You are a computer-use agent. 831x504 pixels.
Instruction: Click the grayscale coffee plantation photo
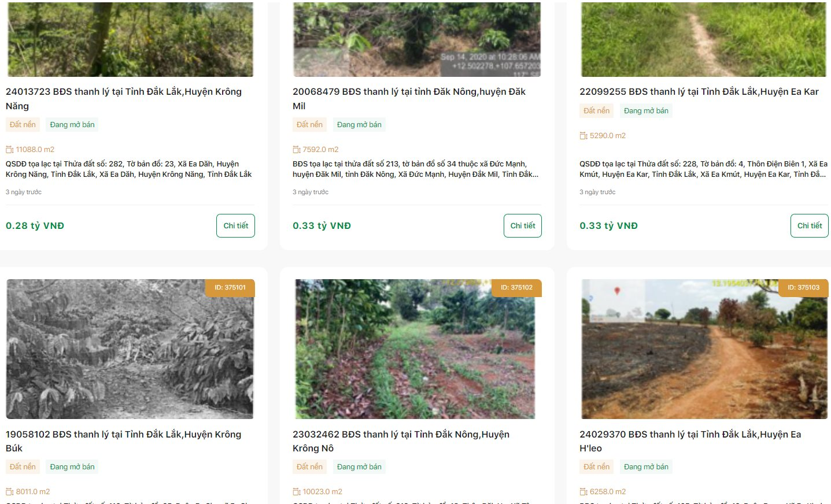pos(130,349)
